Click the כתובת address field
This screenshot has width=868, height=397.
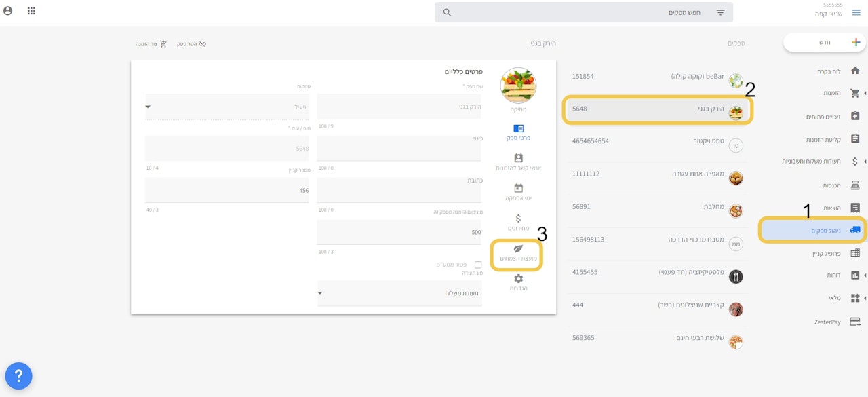pos(399,190)
